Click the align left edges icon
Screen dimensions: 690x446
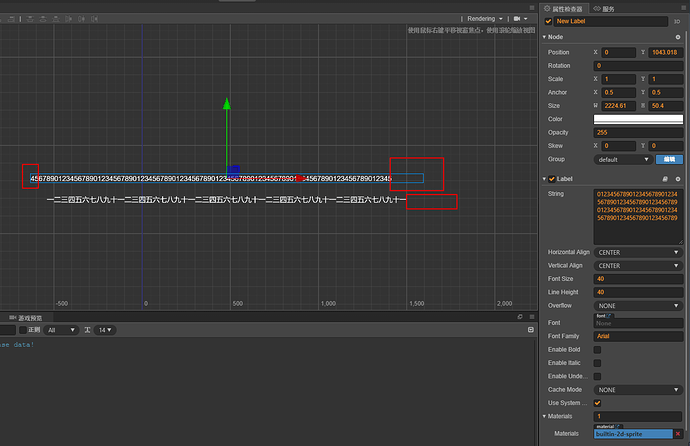pyautogui.click(x=68, y=19)
